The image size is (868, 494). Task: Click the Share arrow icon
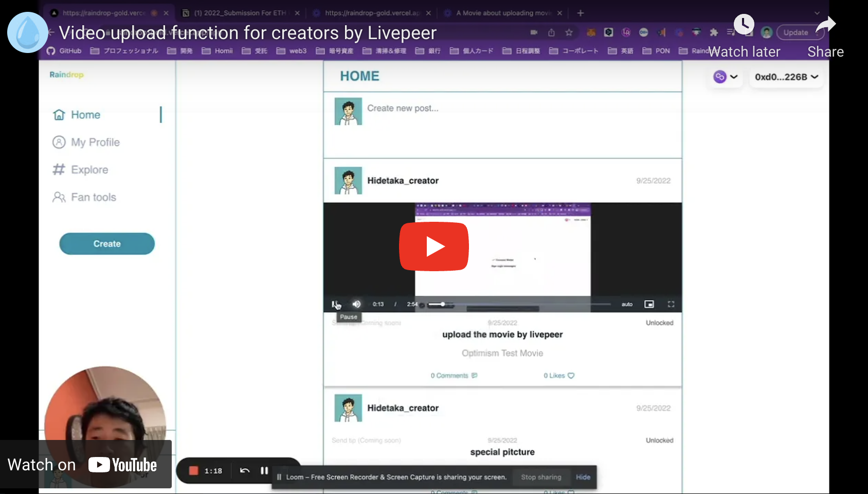[825, 25]
